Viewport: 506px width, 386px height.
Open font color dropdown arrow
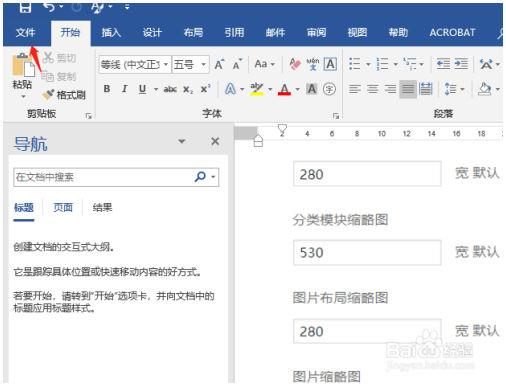point(297,89)
